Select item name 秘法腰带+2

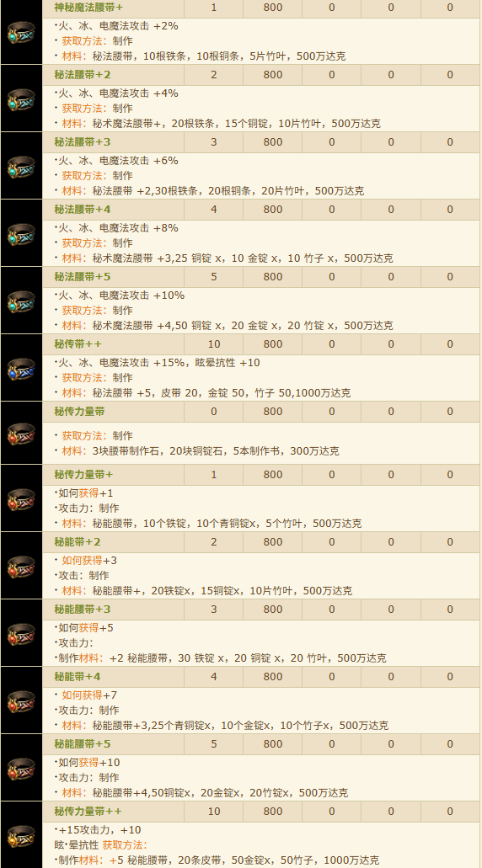coord(83,75)
